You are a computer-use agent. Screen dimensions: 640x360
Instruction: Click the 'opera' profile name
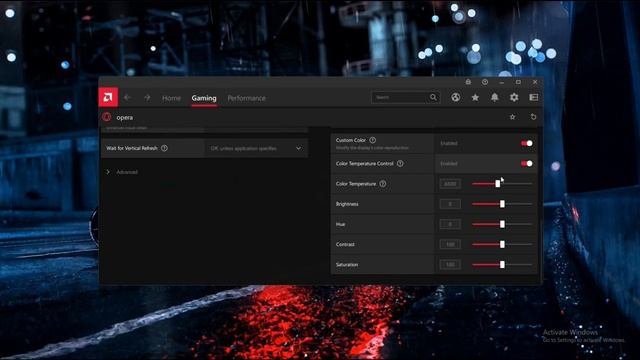(x=124, y=118)
